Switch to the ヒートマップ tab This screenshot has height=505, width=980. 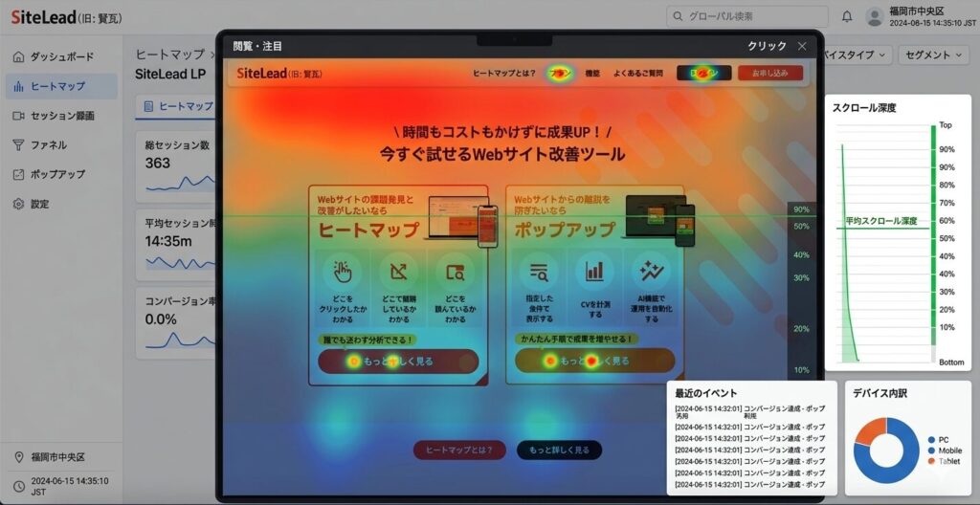click(177, 106)
